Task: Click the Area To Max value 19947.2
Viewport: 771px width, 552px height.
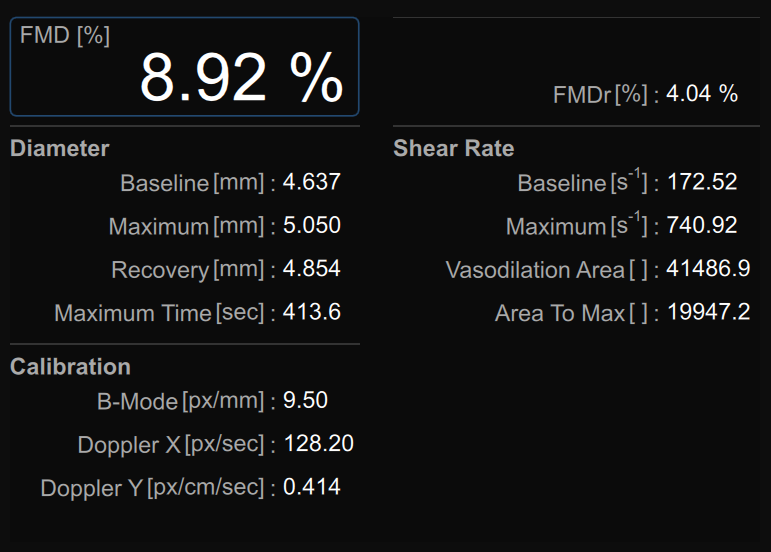Action: tap(708, 312)
